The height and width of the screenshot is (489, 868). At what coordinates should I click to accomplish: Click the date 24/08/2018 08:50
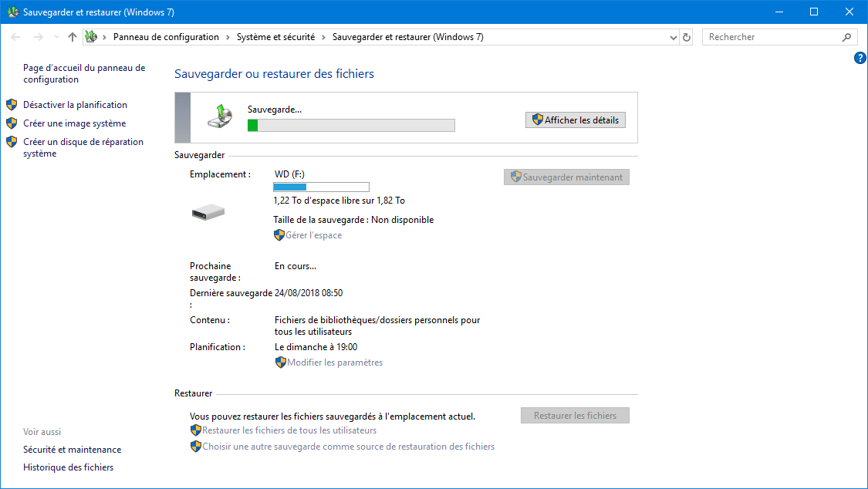click(309, 293)
